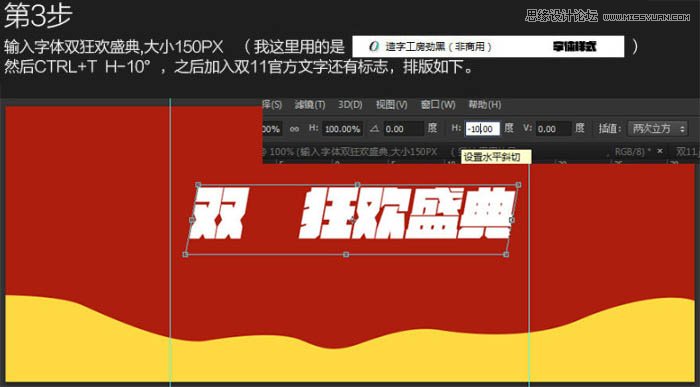Click the rotation angle icon
Image resolution: width=700 pixels, height=387 pixels.
[375, 129]
